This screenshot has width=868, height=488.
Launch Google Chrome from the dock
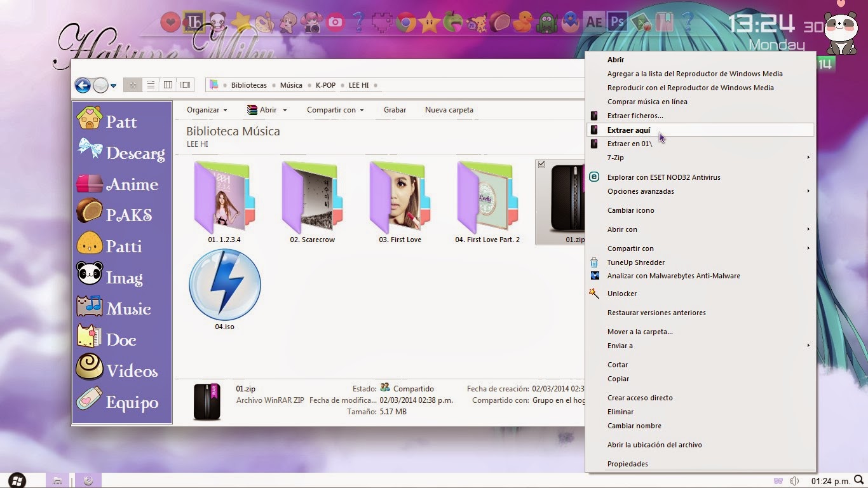click(x=406, y=23)
